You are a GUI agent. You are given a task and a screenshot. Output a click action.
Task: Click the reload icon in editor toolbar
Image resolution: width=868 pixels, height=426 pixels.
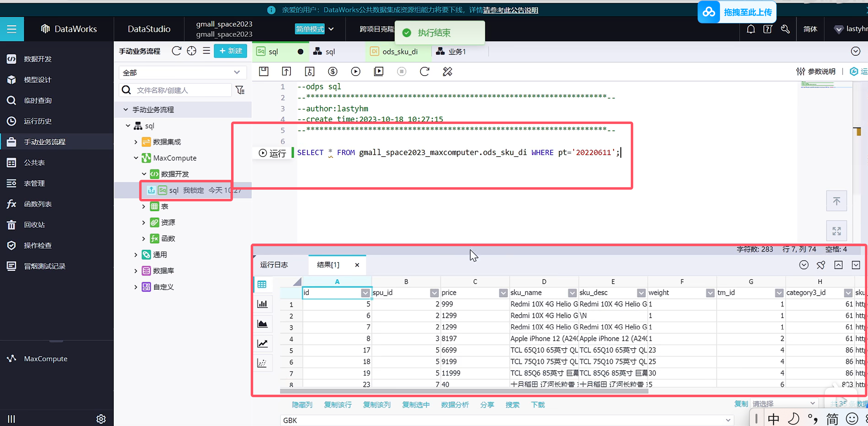424,72
